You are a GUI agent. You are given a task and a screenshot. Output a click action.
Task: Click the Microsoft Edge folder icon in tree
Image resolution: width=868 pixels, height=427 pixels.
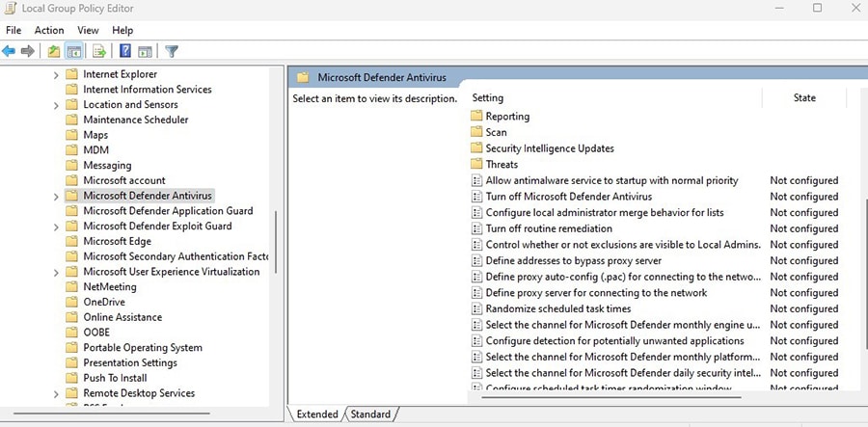(x=71, y=241)
